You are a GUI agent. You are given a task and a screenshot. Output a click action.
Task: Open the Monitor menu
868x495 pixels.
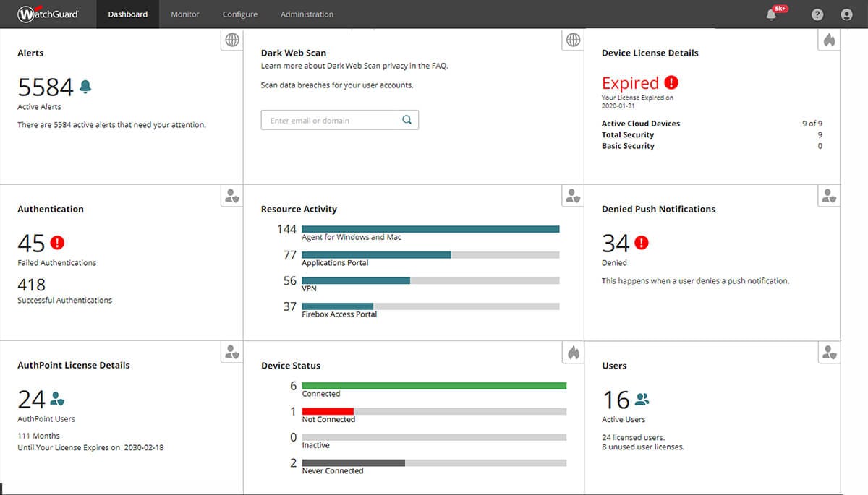pyautogui.click(x=184, y=14)
